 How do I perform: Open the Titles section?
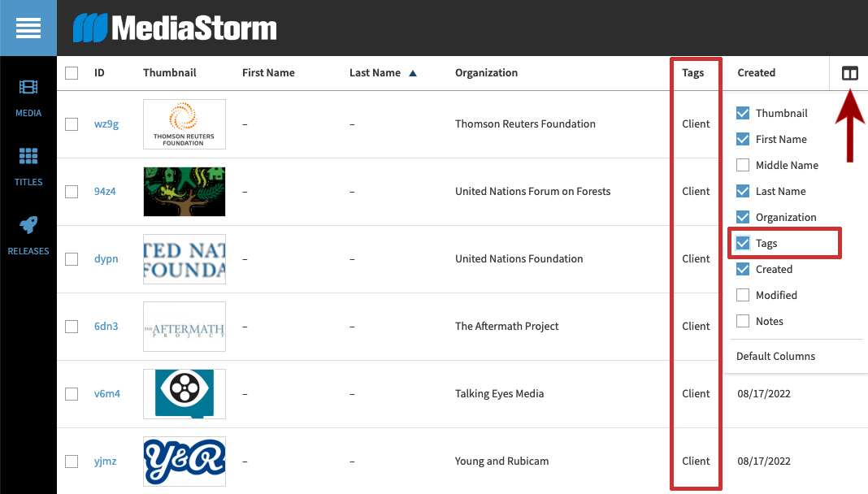click(28, 165)
